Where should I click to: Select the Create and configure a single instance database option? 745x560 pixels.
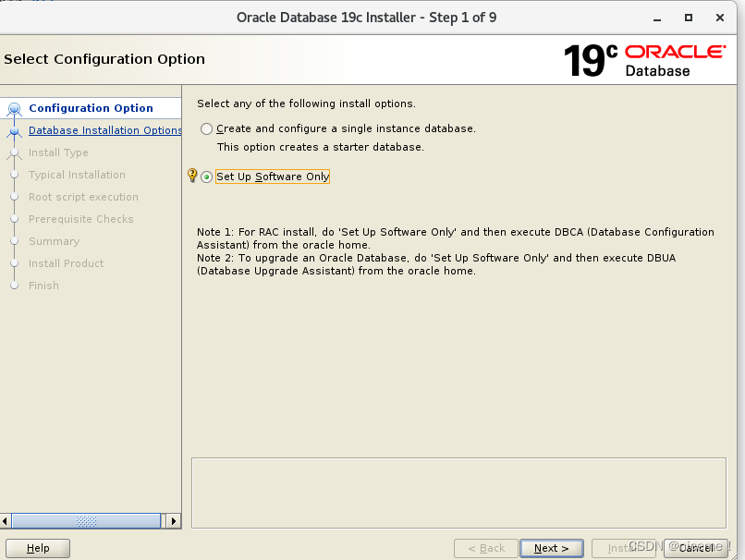[206, 128]
